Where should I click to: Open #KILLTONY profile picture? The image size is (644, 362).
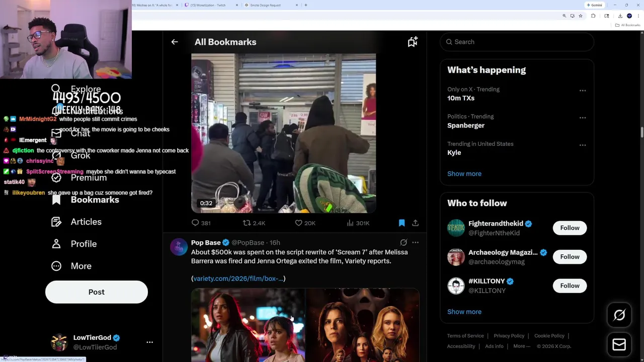click(456, 286)
